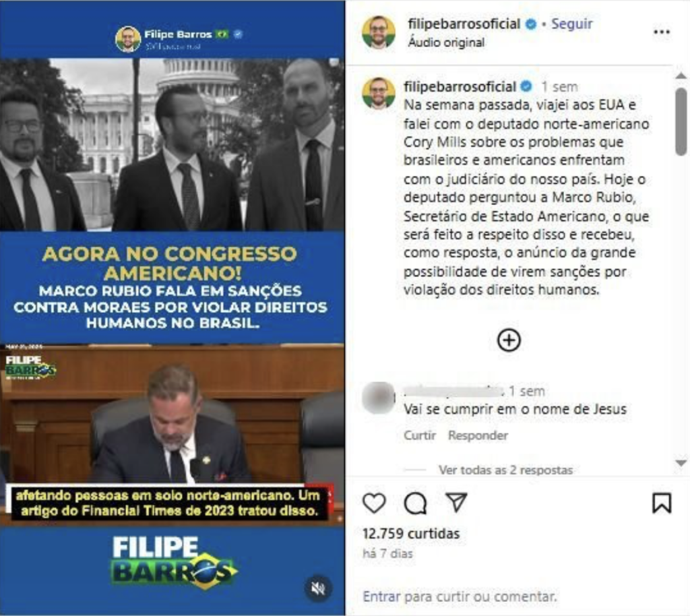690x616 pixels.
Task: Click comments scrollbar down arrow
Action: coord(681,463)
